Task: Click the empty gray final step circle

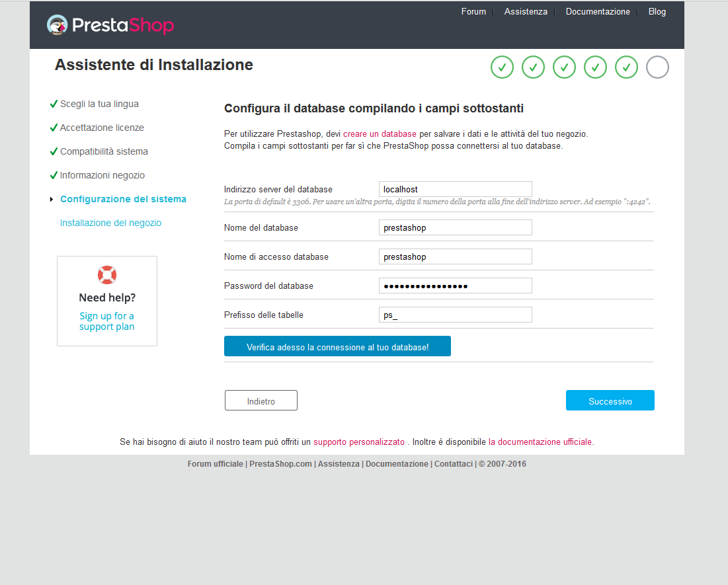Action: click(657, 67)
